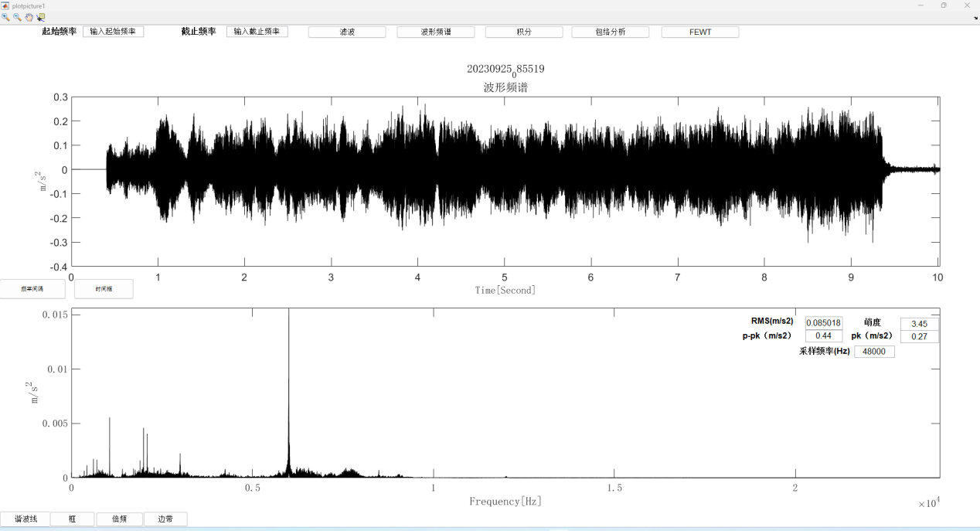
Task: Click the toolbar dock arrow at top right
Action: click(x=975, y=18)
